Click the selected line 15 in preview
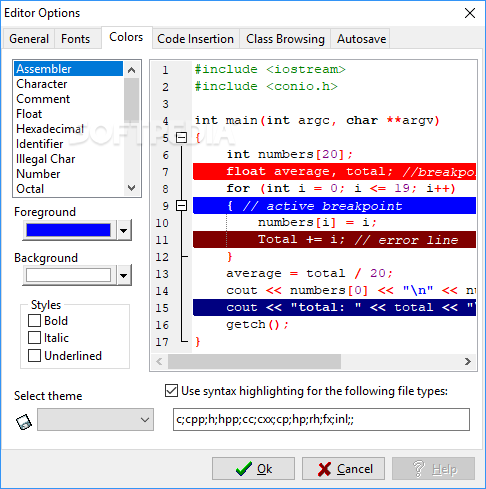Viewport: 486px width, 489px height. pos(334,307)
